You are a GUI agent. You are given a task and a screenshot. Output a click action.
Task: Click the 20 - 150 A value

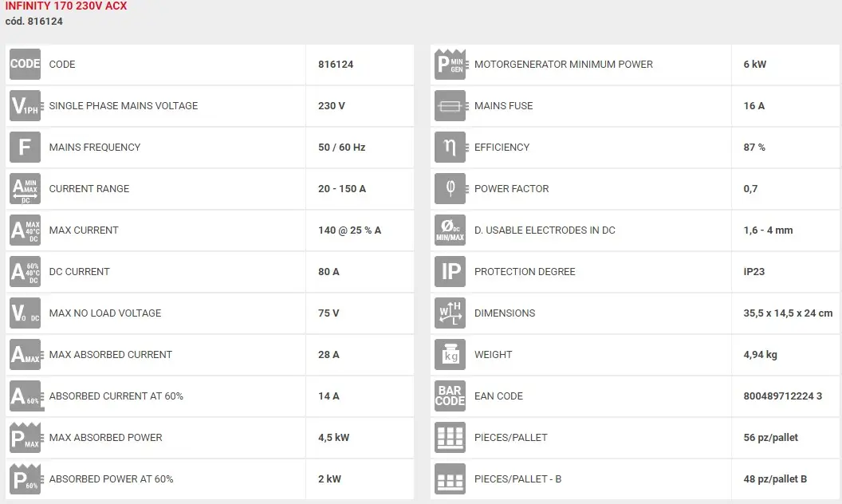[x=342, y=188]
